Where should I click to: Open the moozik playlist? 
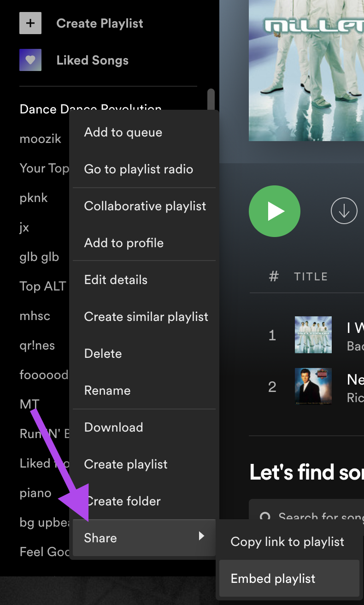click(x=41, y=139)
